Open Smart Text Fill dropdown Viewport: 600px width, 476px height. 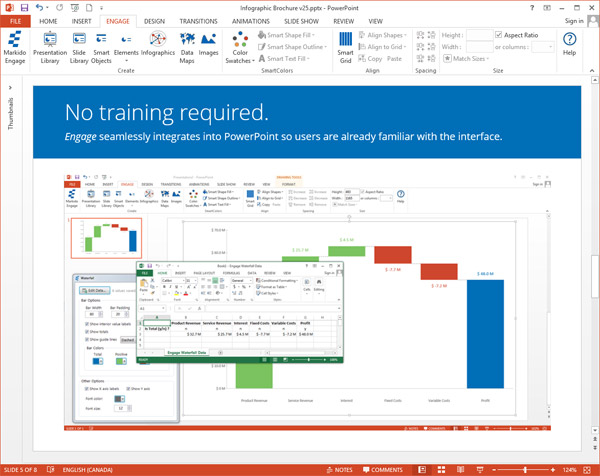(284, 59)
